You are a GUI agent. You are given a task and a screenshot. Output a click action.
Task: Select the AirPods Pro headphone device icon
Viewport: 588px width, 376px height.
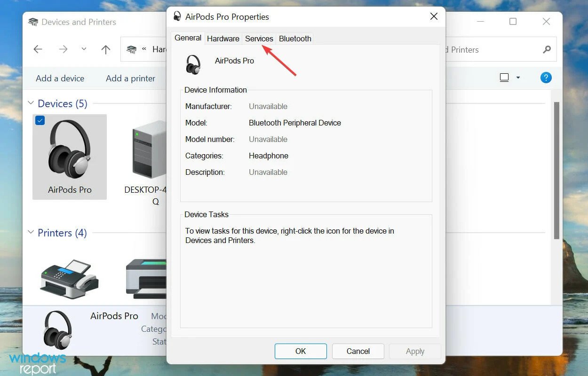[x=70, y=149]
